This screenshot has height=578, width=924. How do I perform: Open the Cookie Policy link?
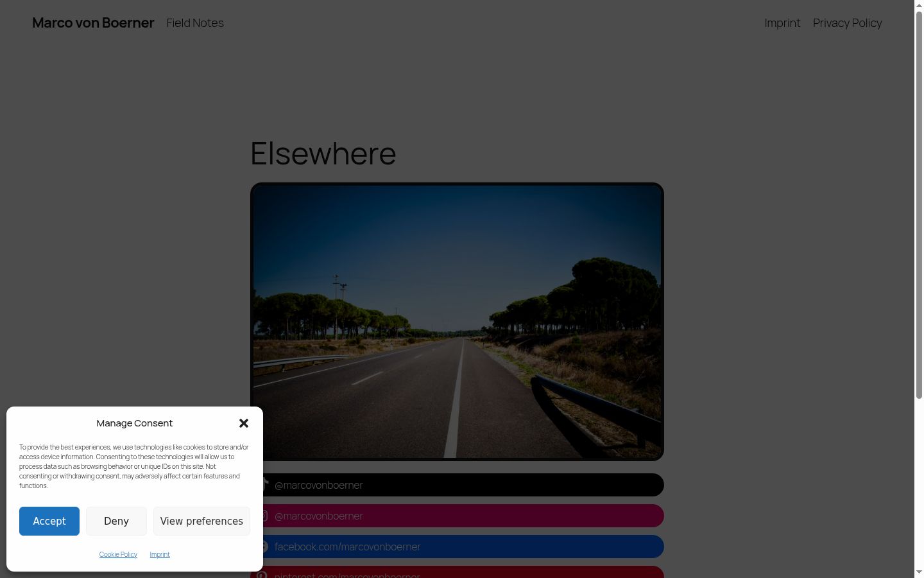118,554
